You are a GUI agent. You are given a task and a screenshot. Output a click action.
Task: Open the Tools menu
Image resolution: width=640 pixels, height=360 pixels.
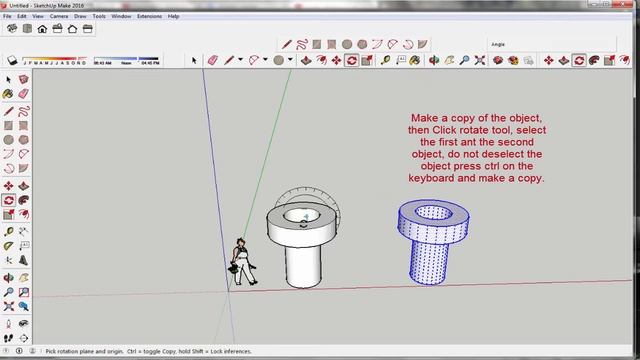(99, 16)
